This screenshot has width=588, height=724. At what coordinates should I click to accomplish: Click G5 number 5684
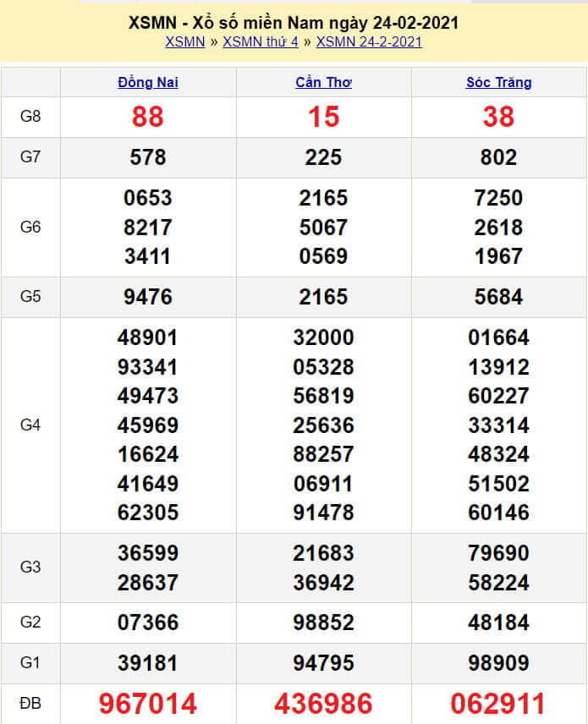[x=499, y=297]
